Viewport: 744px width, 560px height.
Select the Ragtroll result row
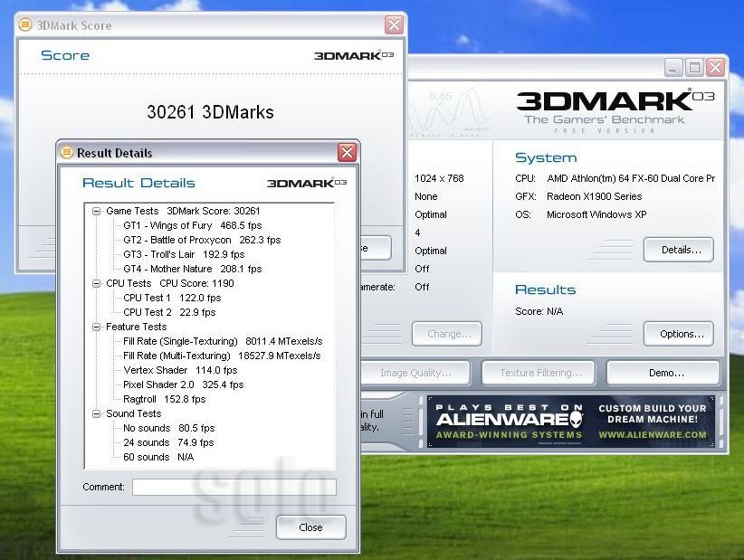point(164,399)
